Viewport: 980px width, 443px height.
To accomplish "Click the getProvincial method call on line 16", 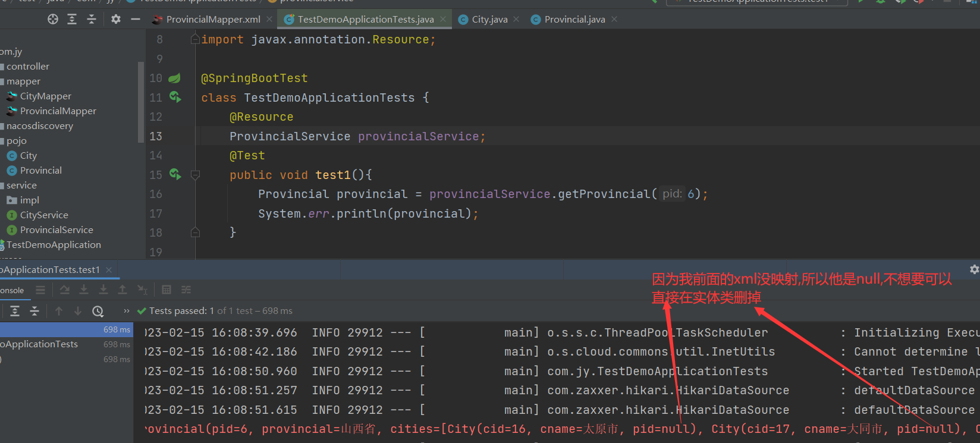I will point(604,194).
